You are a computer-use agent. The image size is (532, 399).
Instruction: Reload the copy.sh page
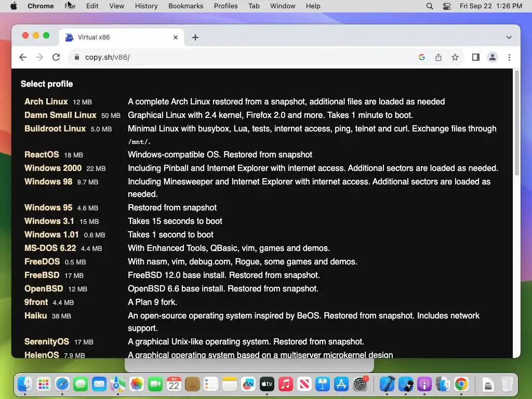(x=56, y=57)
